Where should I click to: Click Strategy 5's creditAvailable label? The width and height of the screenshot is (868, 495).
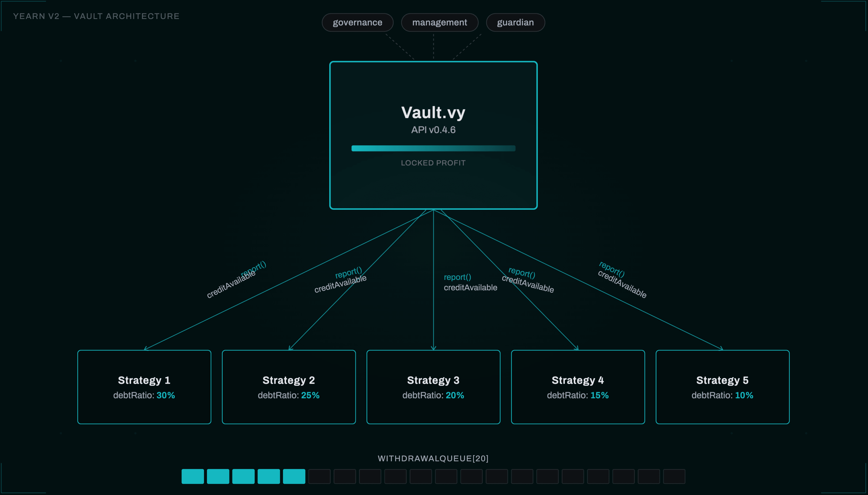622,284
